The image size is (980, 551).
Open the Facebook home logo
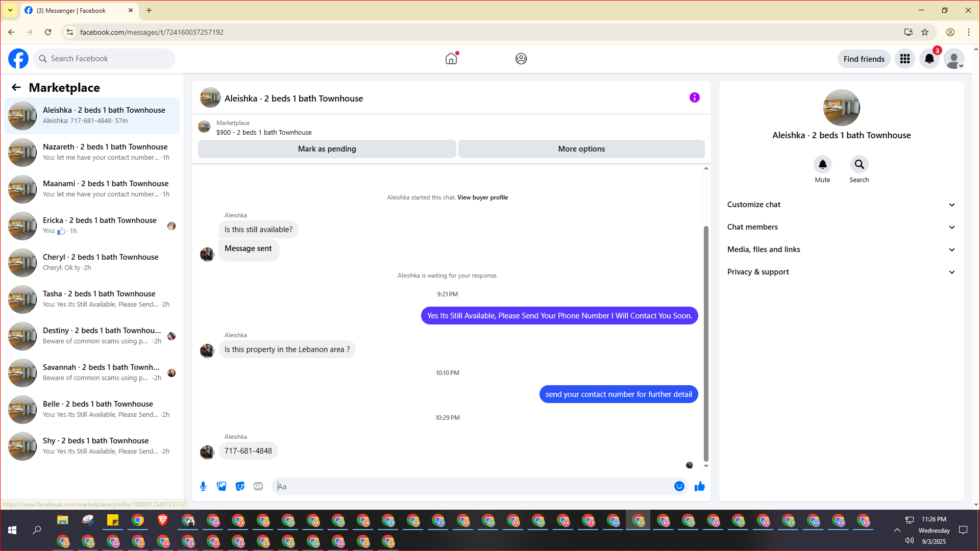coord(18,59)
